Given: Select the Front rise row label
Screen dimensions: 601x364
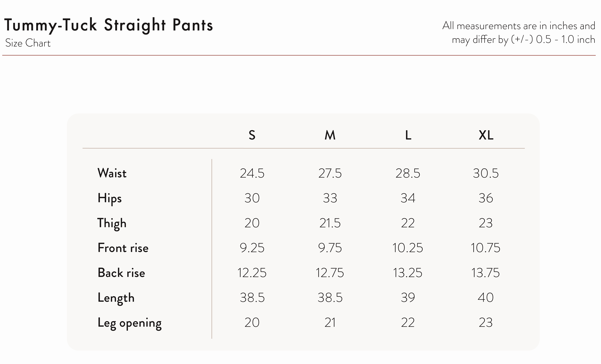Looking at the screenshot, I should point(123,248).
